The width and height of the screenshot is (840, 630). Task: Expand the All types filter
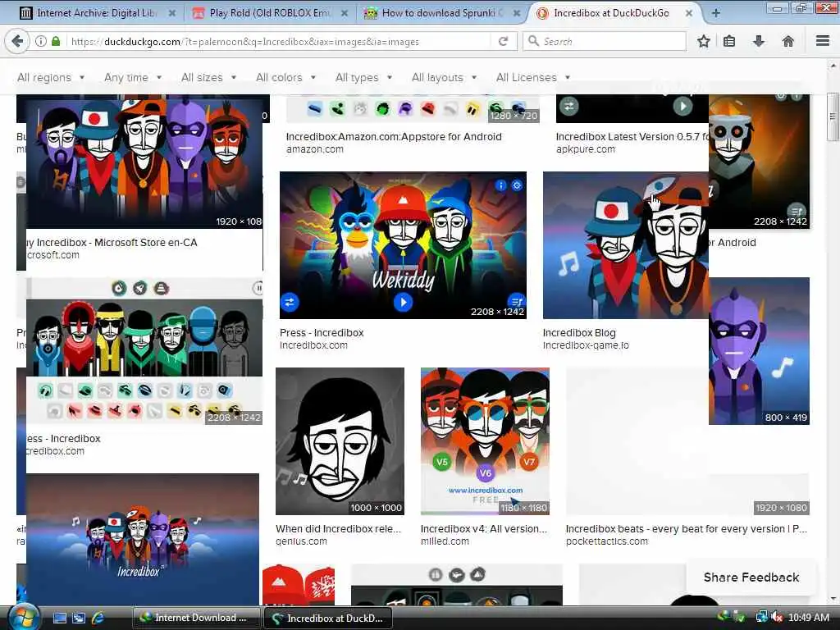(x=363, y=78)
